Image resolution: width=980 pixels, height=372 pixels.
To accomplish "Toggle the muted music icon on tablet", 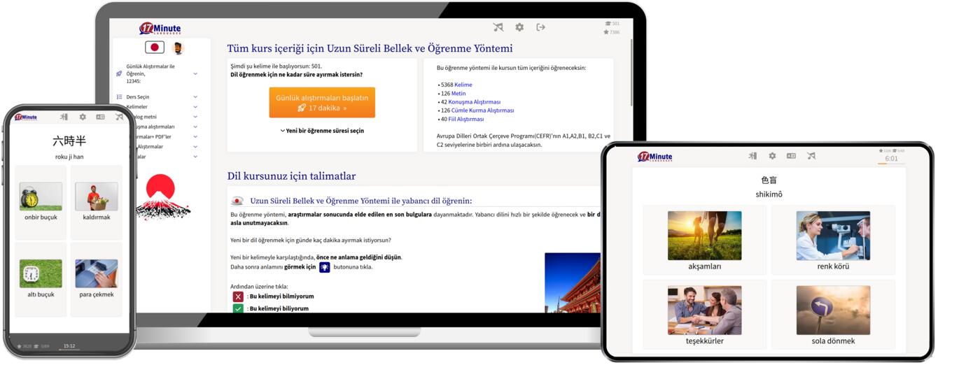I will (811, 156).
